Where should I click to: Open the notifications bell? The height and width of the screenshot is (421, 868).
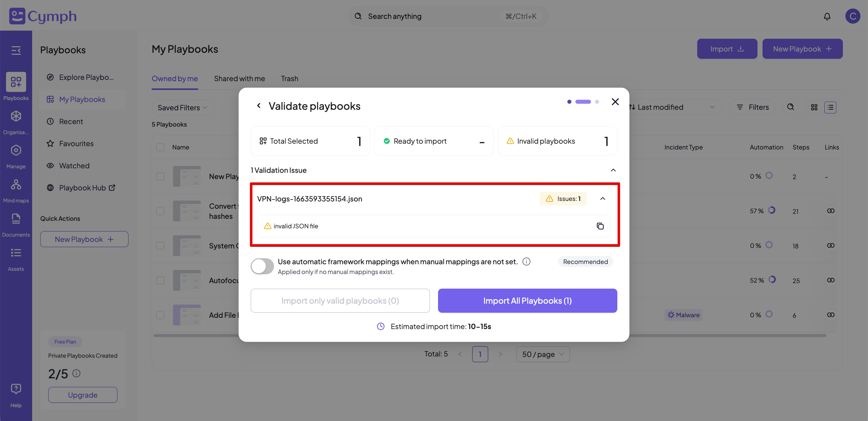coord(827,16)
